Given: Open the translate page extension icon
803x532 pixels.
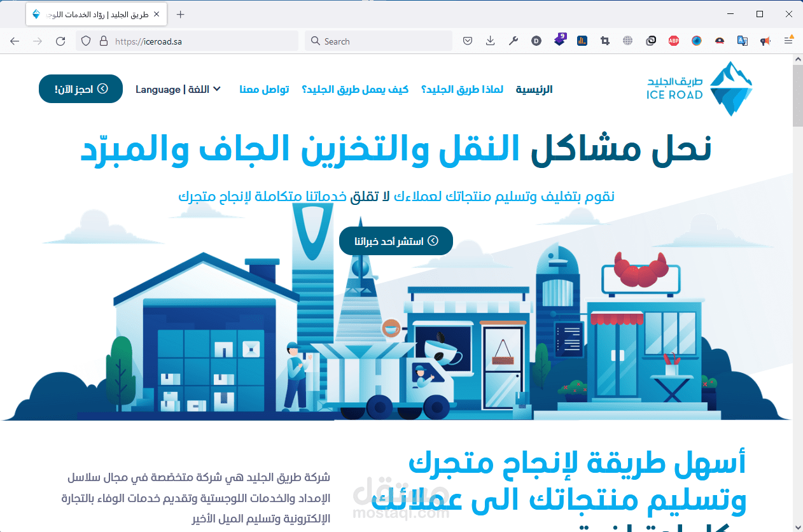Looking at the screenshot, I should point(743,40).
